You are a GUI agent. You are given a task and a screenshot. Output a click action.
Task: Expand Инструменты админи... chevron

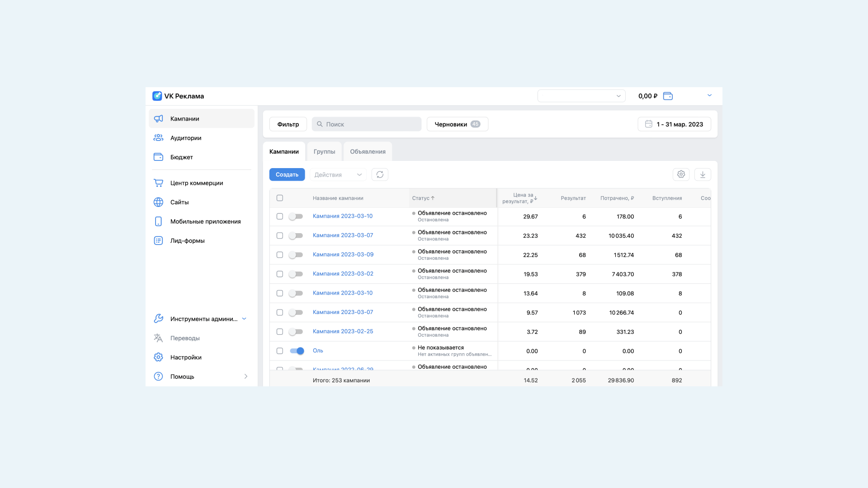(244, 319)
